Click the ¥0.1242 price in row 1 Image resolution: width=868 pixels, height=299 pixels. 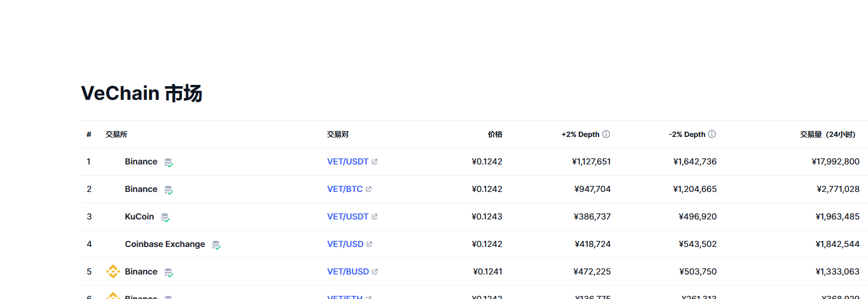[x=487, y=161]
